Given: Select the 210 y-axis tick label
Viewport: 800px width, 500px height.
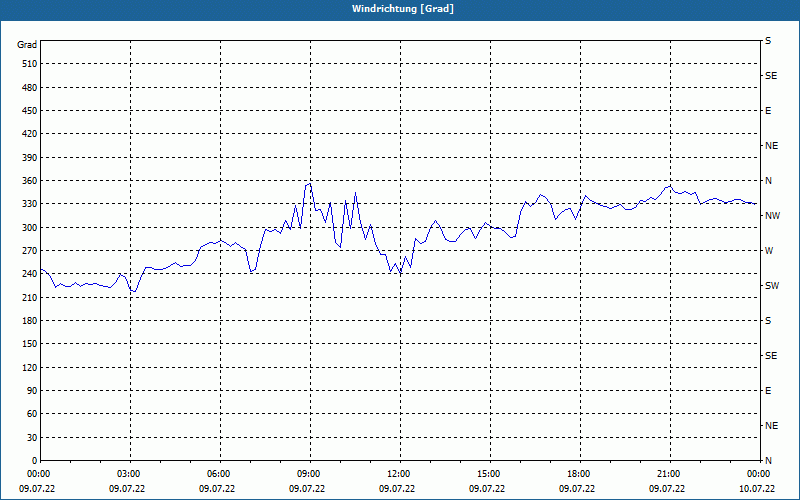Looking at the screenshot, I should click(x=30, y=297).
